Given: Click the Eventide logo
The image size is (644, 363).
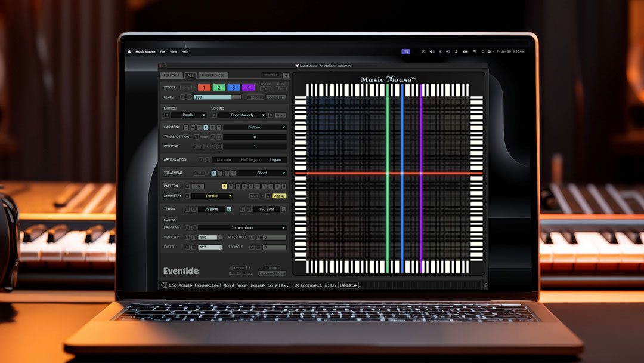Looking at the screenshot, I should click(181, 270).
